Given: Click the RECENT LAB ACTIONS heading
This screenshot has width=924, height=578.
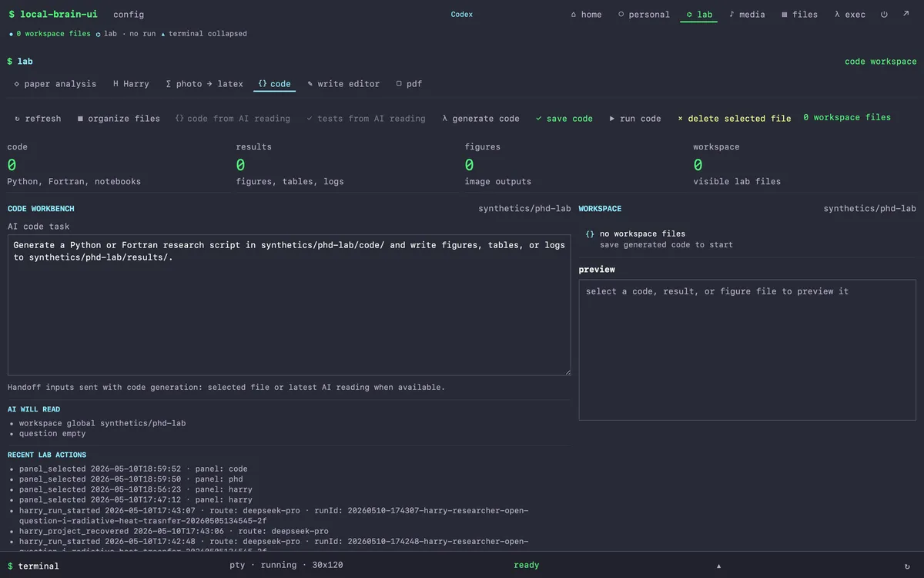Looking at the screenshot, I should point(47,455).
